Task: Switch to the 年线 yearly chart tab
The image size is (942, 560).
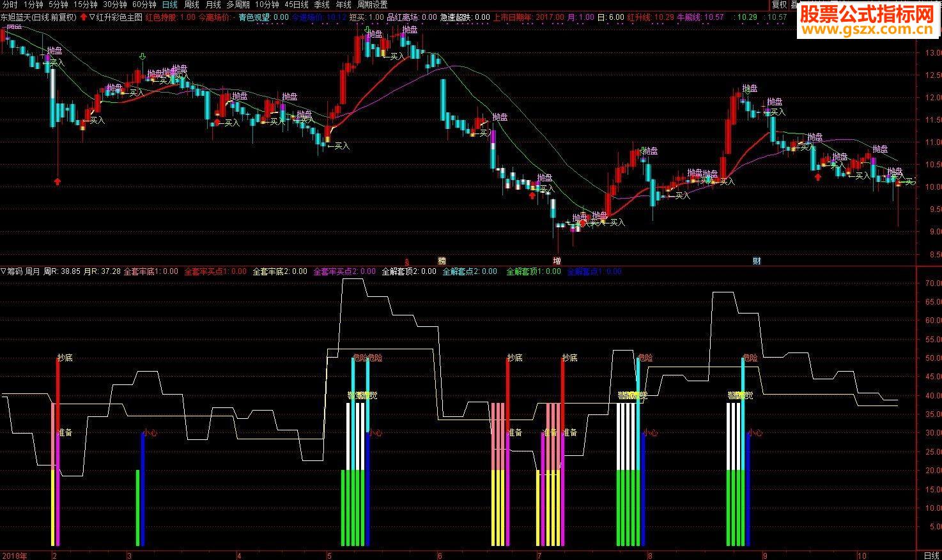Action: [x=343, y=4]
